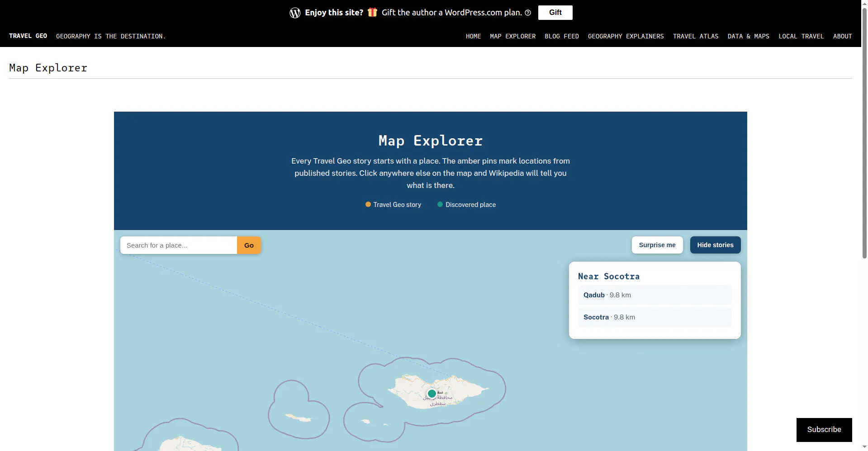Click the green Discovered place legend dot
The height and width of the screenshot is (451, 868).
click(440, 204)
